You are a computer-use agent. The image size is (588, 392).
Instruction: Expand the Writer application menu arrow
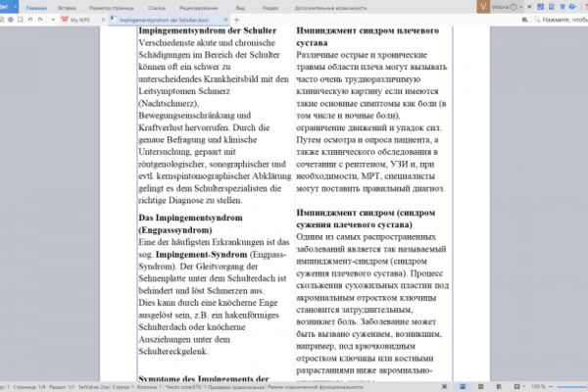[x=15, y=7]
